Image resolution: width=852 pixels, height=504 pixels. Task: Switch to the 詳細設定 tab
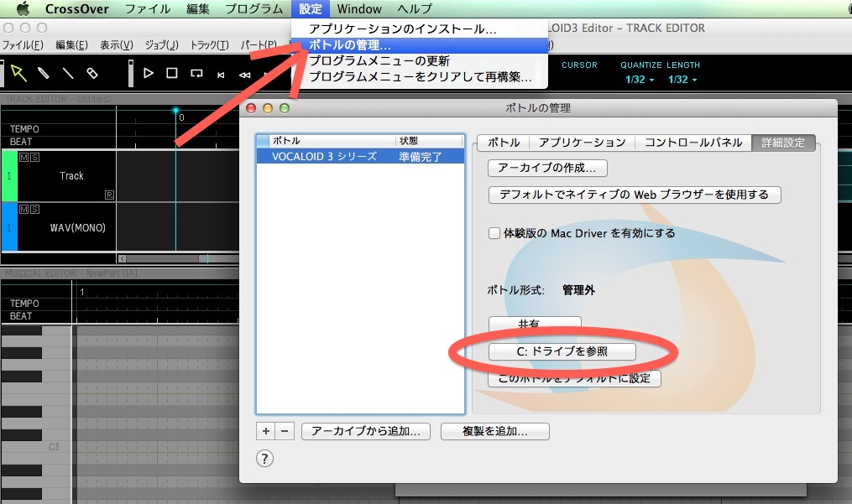pyautogui.click(x=783, y=143)
